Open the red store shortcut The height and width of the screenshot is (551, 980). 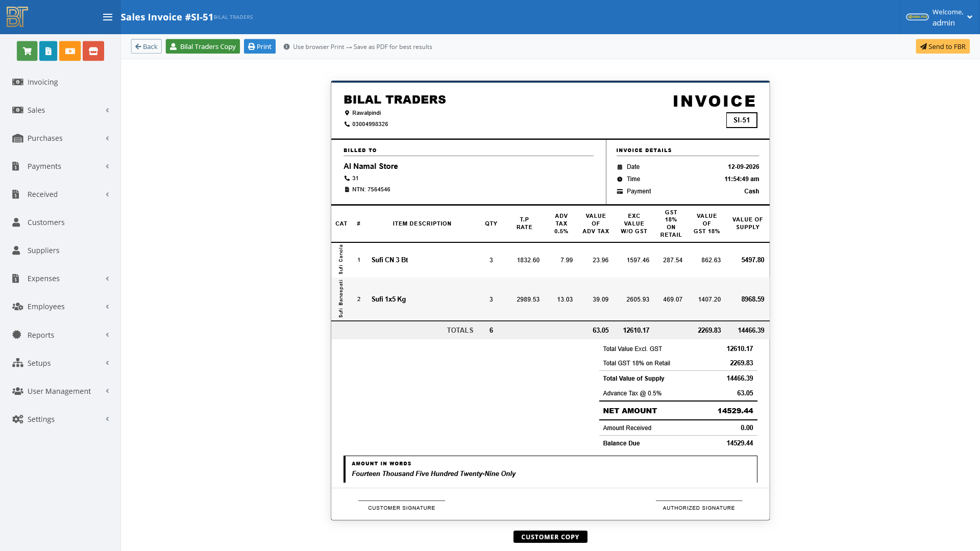(93, 51)
